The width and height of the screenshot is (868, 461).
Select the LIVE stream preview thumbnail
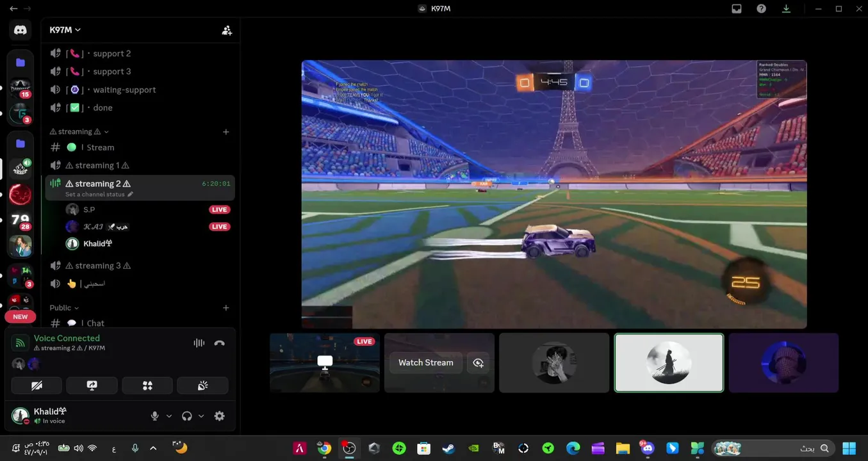(325, 362)
